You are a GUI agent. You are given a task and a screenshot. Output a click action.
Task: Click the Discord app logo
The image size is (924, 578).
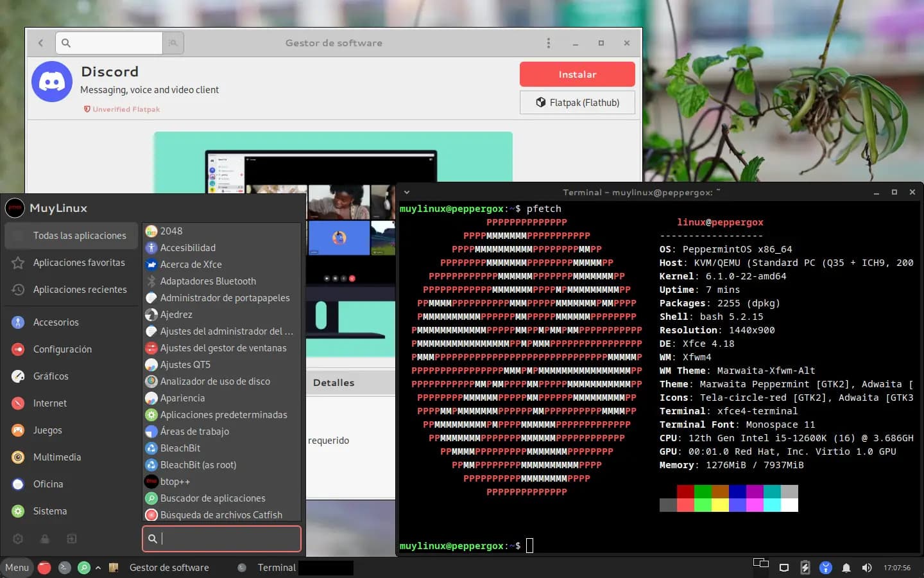(52, 82)
